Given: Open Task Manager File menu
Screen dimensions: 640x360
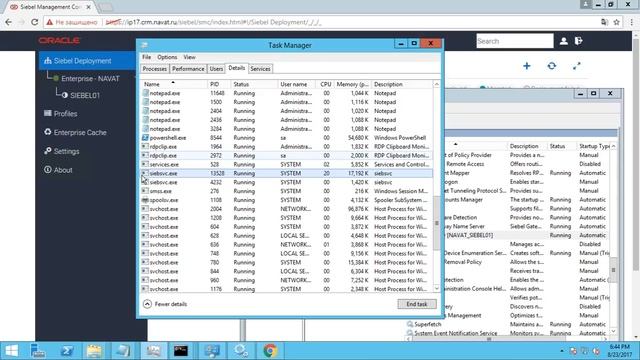Looking at the screenshot, I should coord(147,57).
